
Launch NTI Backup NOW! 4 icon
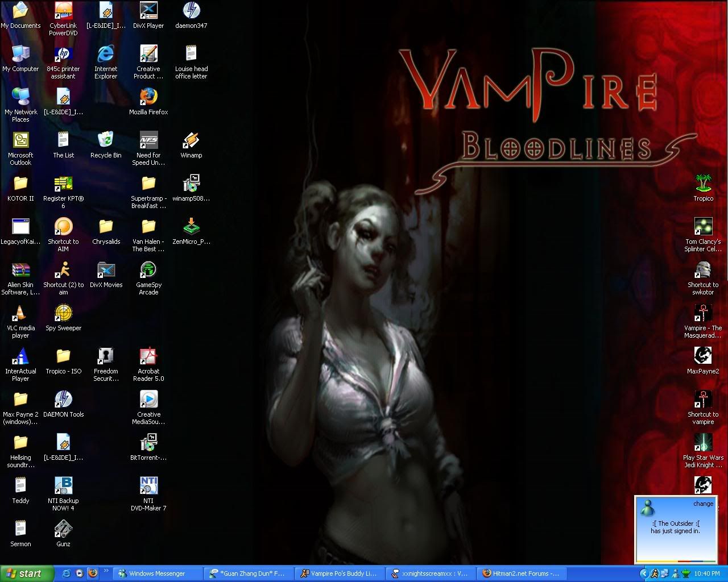63,493
